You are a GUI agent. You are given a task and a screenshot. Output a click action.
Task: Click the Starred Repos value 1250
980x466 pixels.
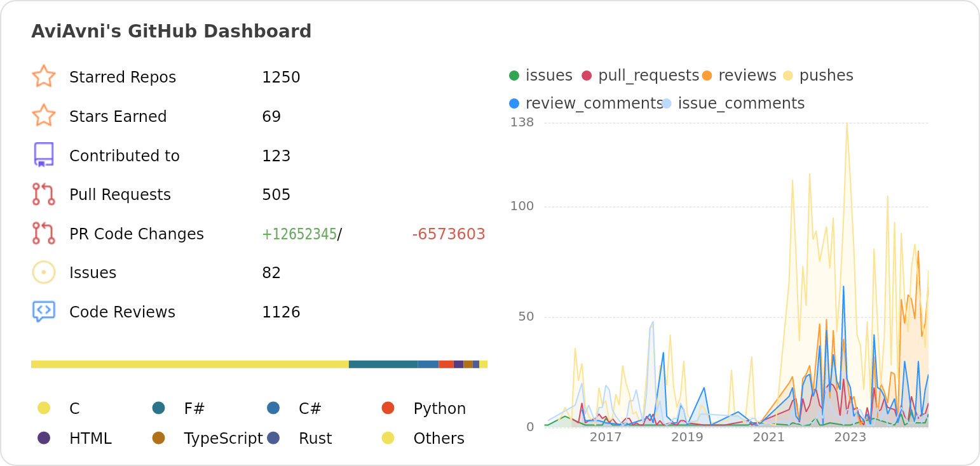point(281,77)
